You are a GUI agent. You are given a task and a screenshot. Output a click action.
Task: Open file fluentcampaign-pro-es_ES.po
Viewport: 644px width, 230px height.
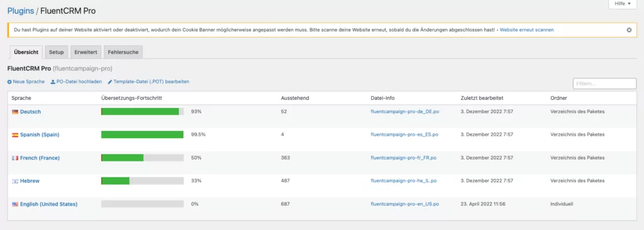(x=404, y=134)
